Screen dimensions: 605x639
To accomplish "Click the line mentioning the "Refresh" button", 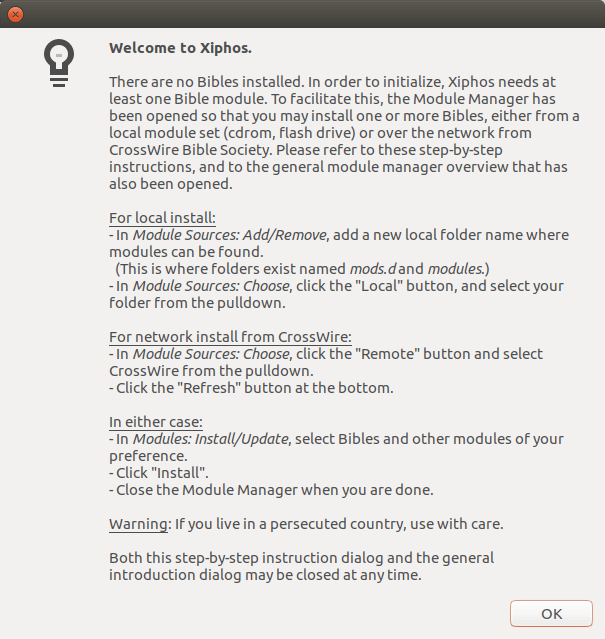I will pyautogui.click(x=251, y=388).
